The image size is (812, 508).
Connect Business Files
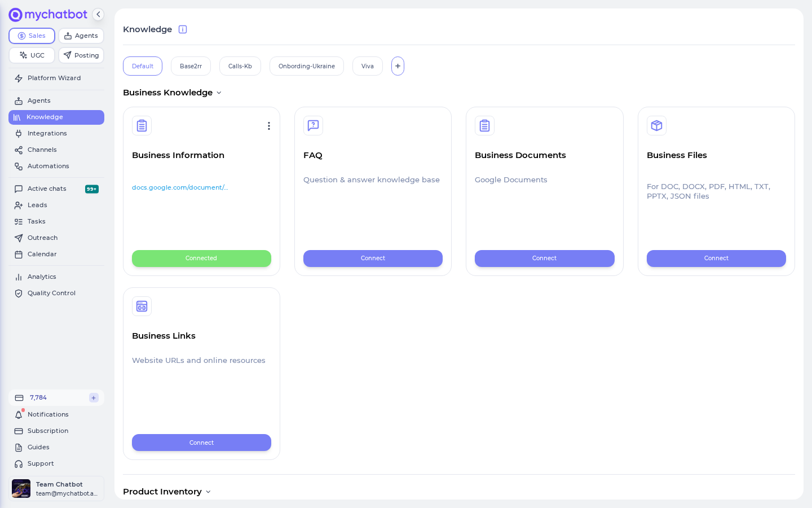(x=716, y=259)
